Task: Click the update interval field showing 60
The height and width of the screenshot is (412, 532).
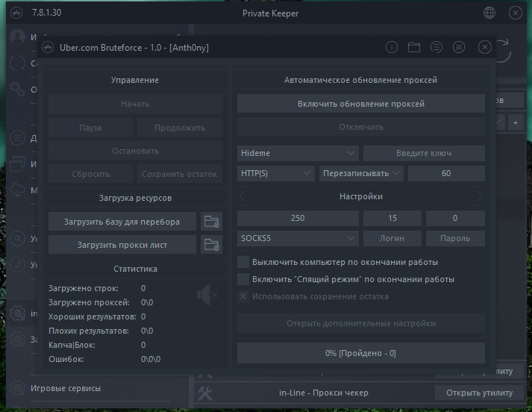Action: pyautogui.click(x=446, y=173)
